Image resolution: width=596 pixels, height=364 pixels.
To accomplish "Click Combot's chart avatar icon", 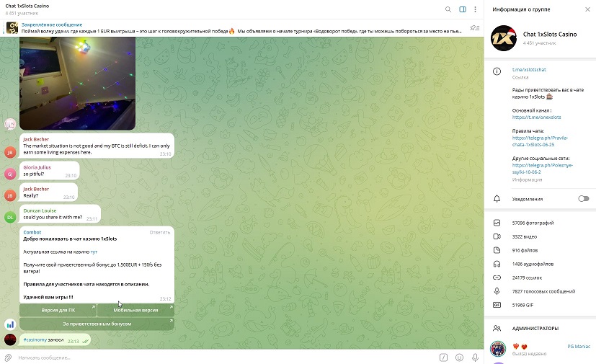I will tap(10, 324).
